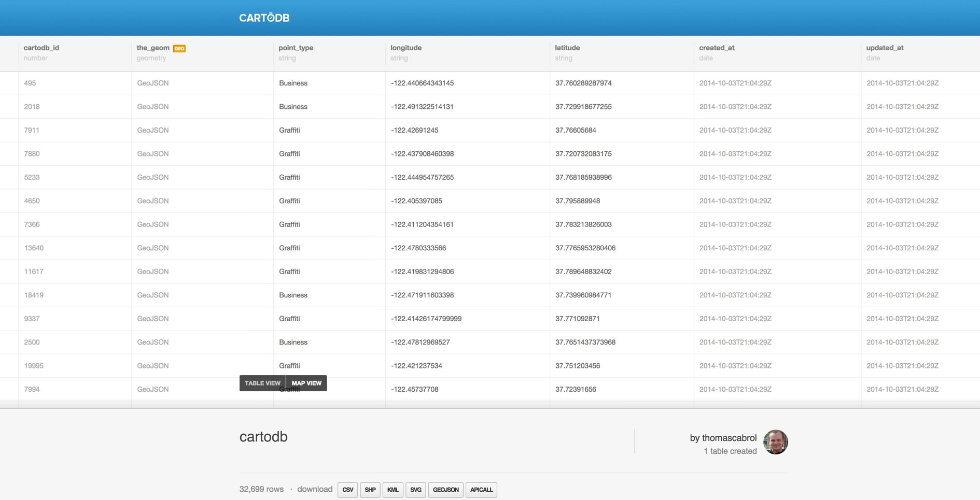The width and height of the screenshot is (980, 500).
Task: Click latitude value 37.768185938996
Action: (583, 177)
